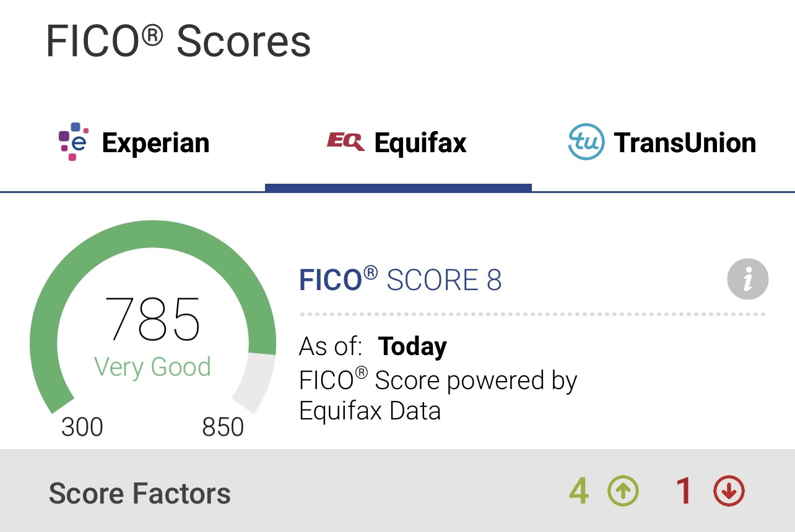Click the bold Today date text

pos(412,346)
